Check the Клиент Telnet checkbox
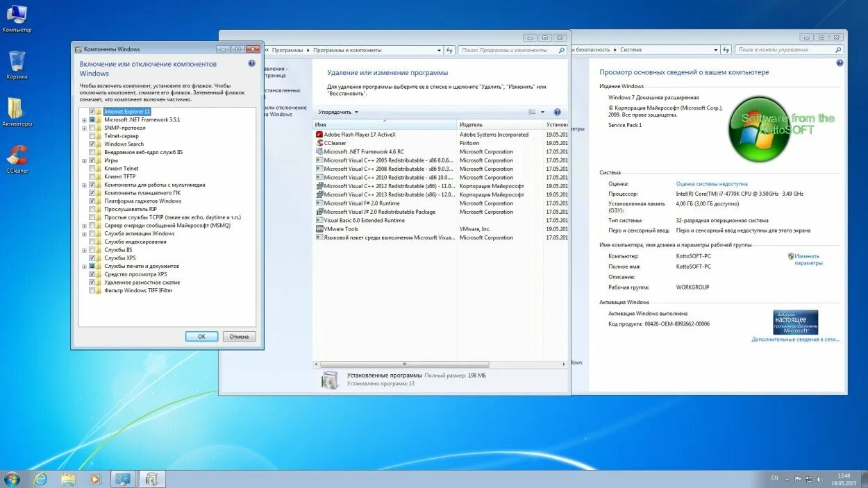Screen dimensions: 868x488 pyautogui.click(x=92, y=169)
